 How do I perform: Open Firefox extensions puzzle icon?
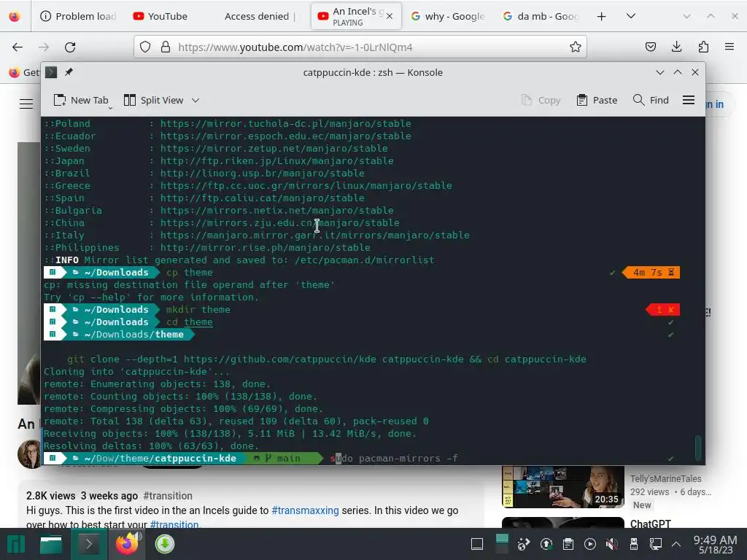coord(703,47)
